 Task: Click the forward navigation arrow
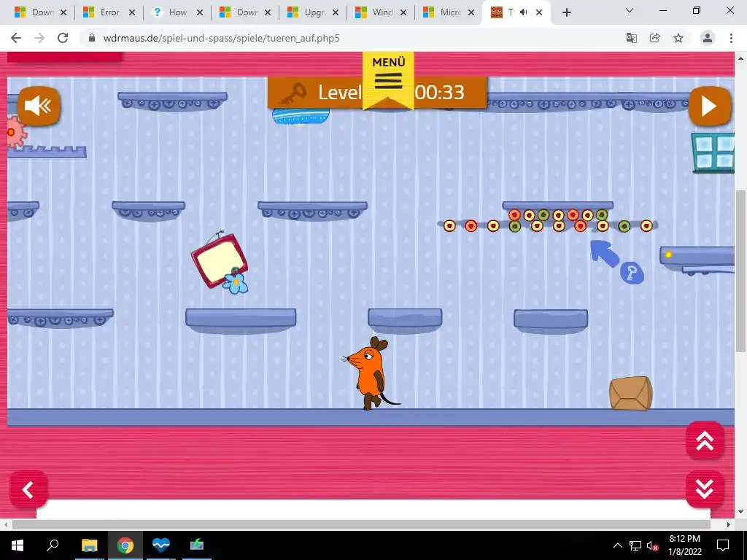pos(39,38)
